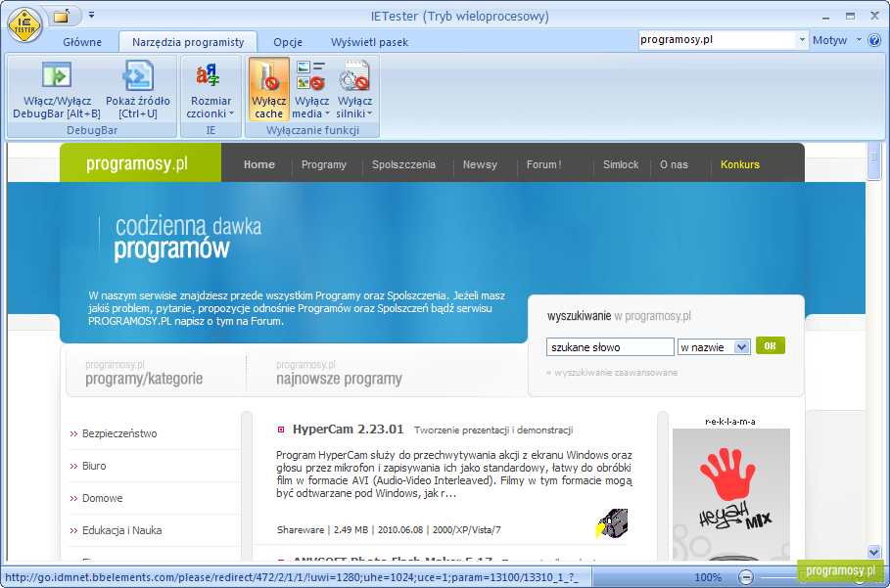This screenshot has width=890, height=588.
Task: Open the Programy navigation link
Action: click(323, 164)
